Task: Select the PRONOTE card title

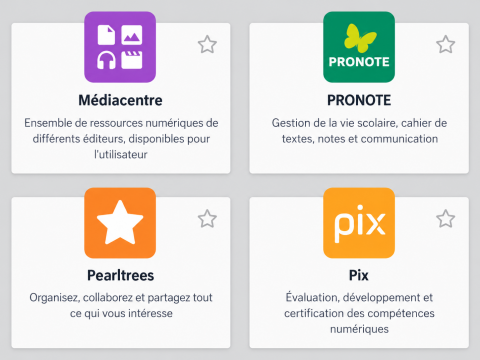Action: click(x=359, y=100)
